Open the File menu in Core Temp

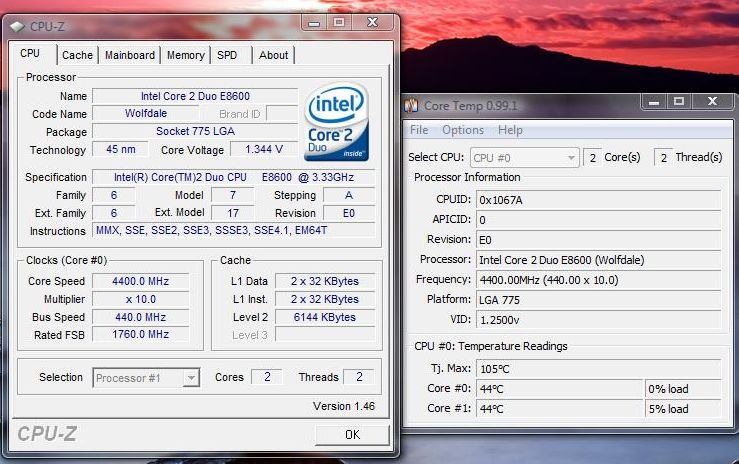coord(419,130)
